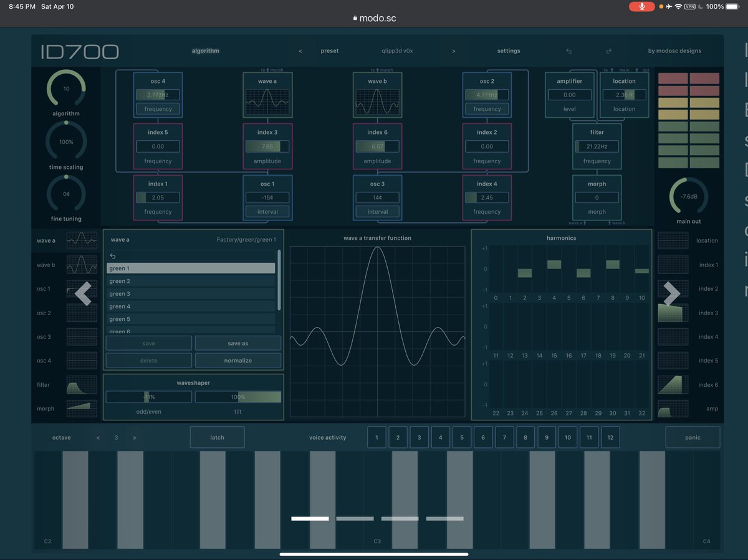Select green 5 in wave list
Viewport: 748px width, 560px height.
pos(191,319)
